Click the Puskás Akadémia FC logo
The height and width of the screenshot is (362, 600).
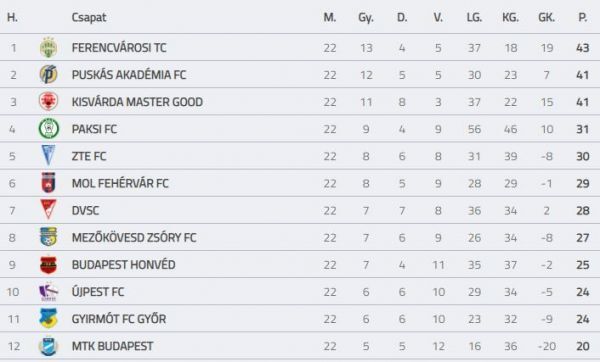[49, 74]
